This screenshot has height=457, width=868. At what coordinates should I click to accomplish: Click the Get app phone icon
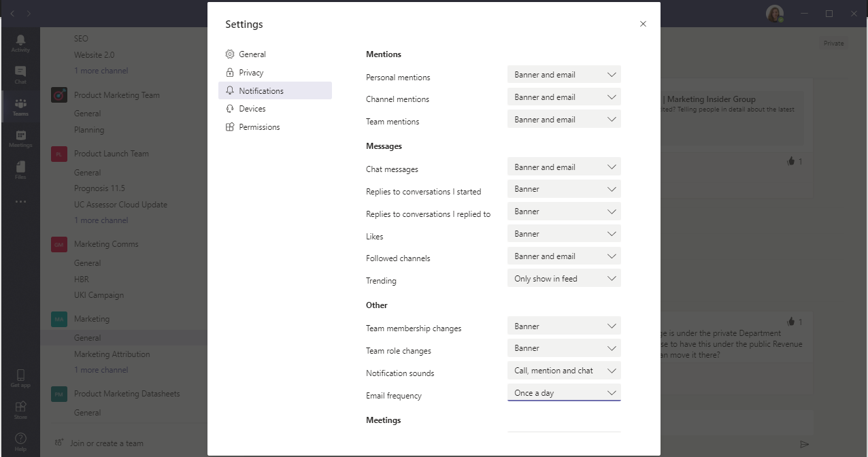pos(20,377)
